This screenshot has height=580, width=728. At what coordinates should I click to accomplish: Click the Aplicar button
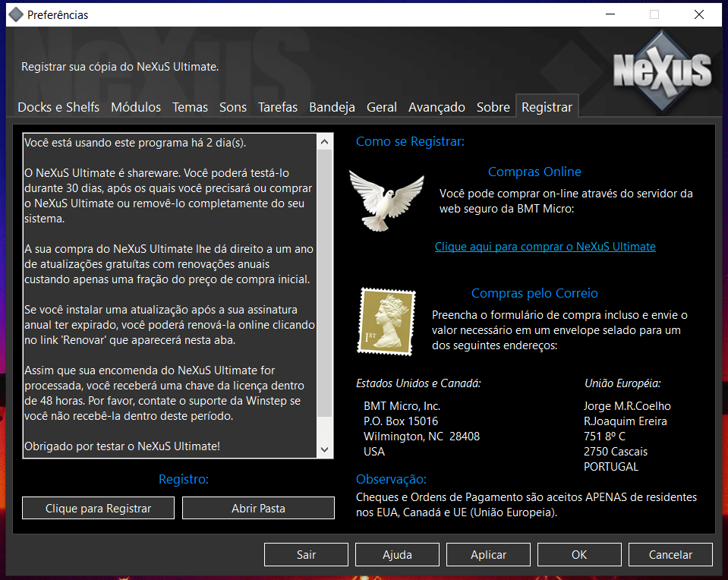(x=488, y=555)
